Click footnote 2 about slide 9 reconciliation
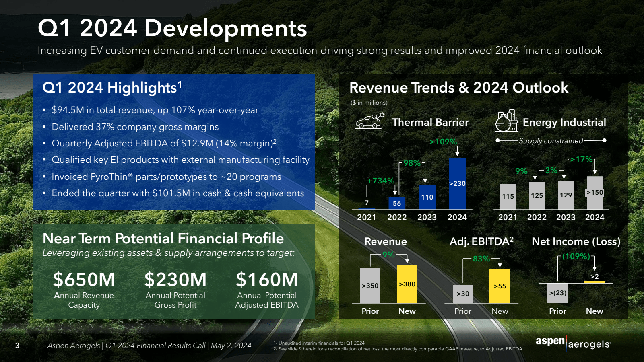644x362 pixels. tap(398, 349)
